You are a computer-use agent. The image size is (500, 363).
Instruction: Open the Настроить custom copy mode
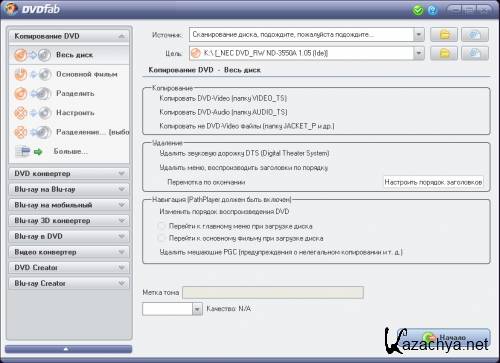coord(69,113)
